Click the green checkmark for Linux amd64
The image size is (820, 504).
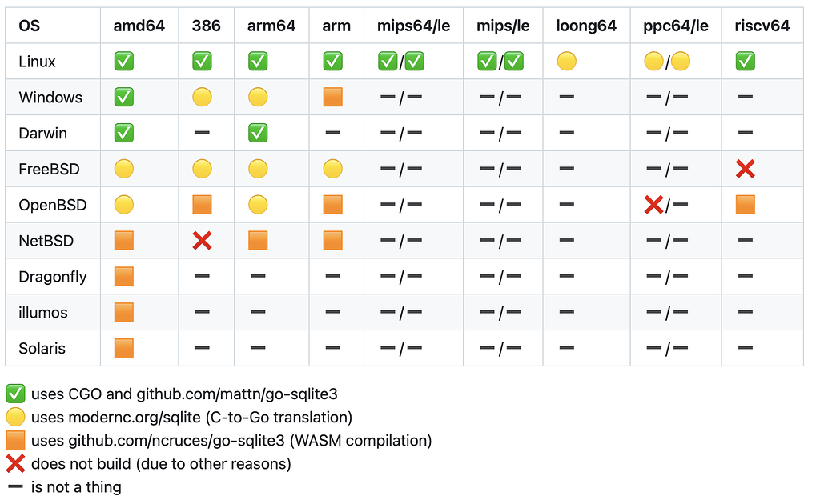pos(124,61)
